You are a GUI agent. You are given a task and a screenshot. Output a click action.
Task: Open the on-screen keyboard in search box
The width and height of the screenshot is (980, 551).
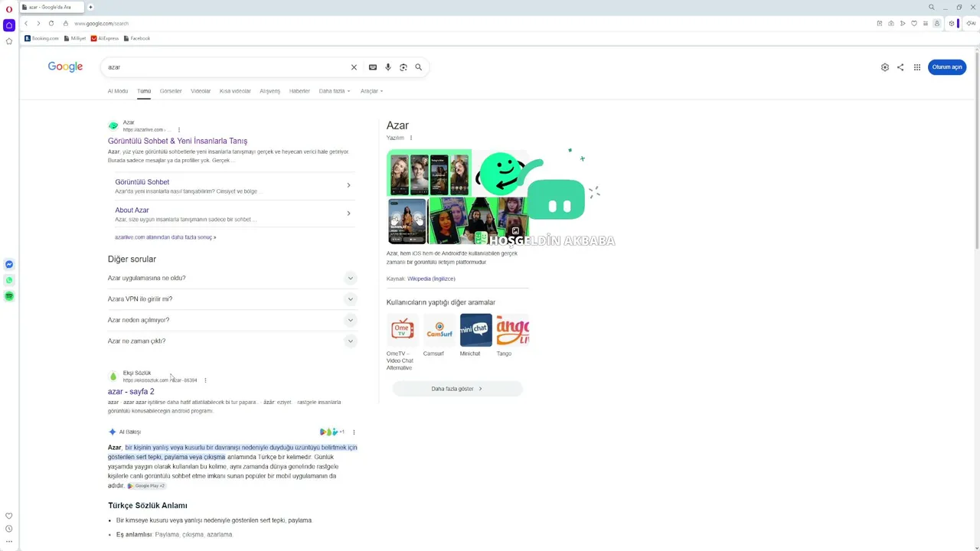(373, 67)
